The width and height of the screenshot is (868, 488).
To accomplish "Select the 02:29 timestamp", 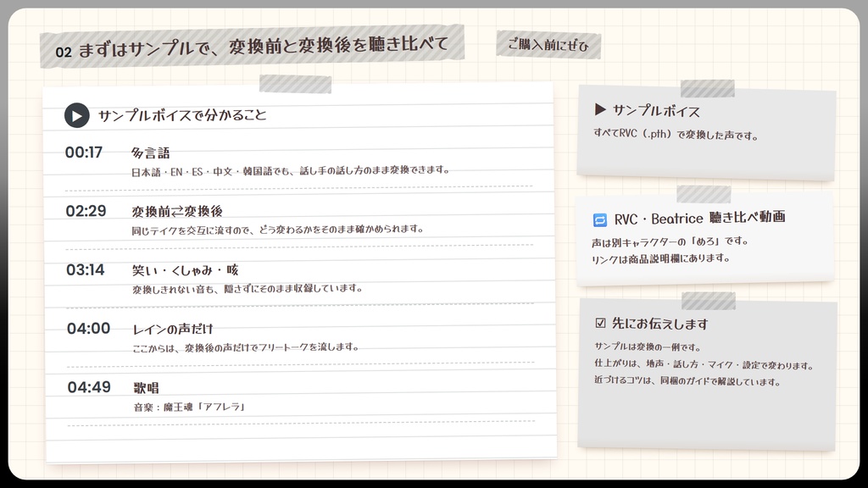I will (x=86, y=211).
